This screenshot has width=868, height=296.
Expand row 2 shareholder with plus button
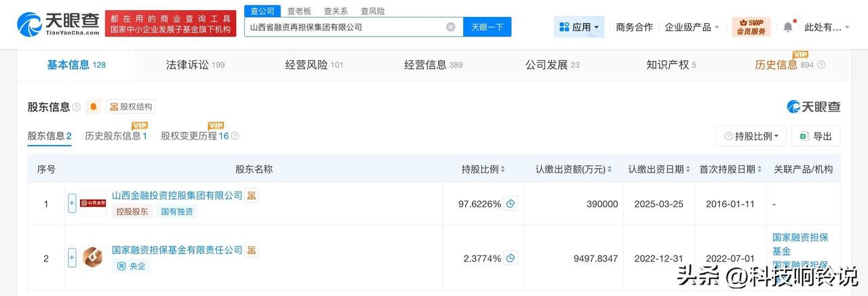[x=73, y=258]
